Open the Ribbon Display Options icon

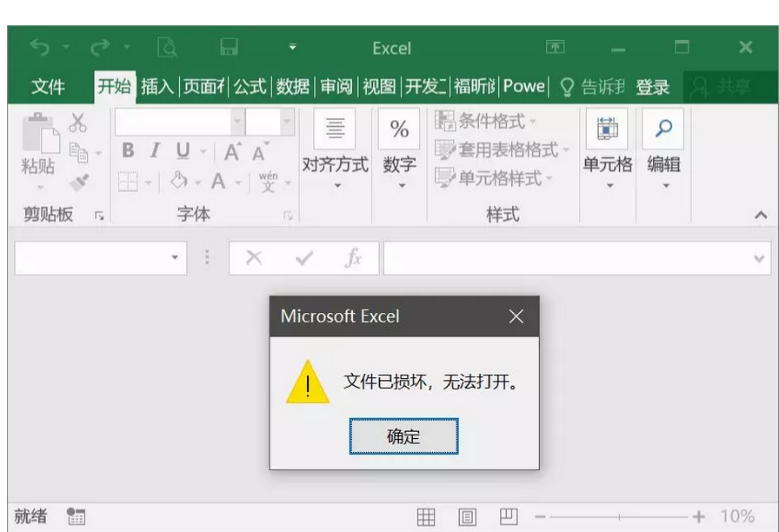pyautogui.click(x=556, y=47)
